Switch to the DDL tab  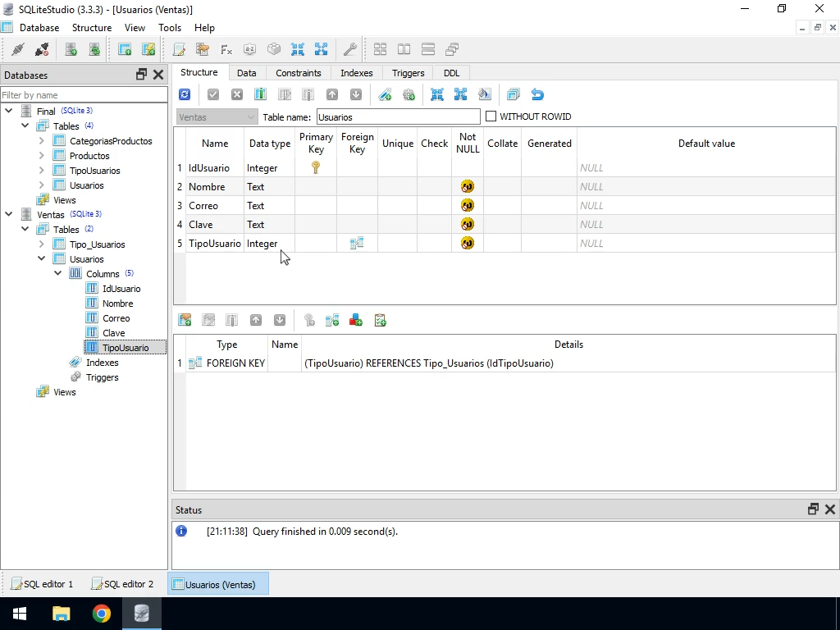click(x=451, y=73)
